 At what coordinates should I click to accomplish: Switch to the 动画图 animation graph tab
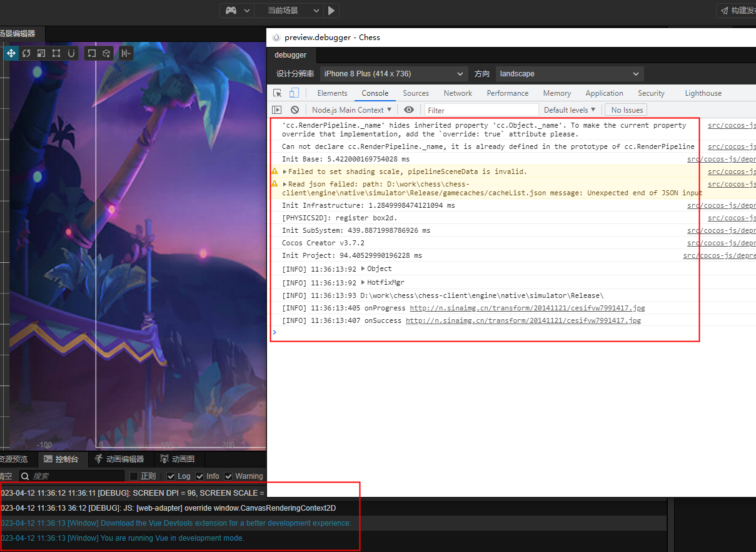178,459
